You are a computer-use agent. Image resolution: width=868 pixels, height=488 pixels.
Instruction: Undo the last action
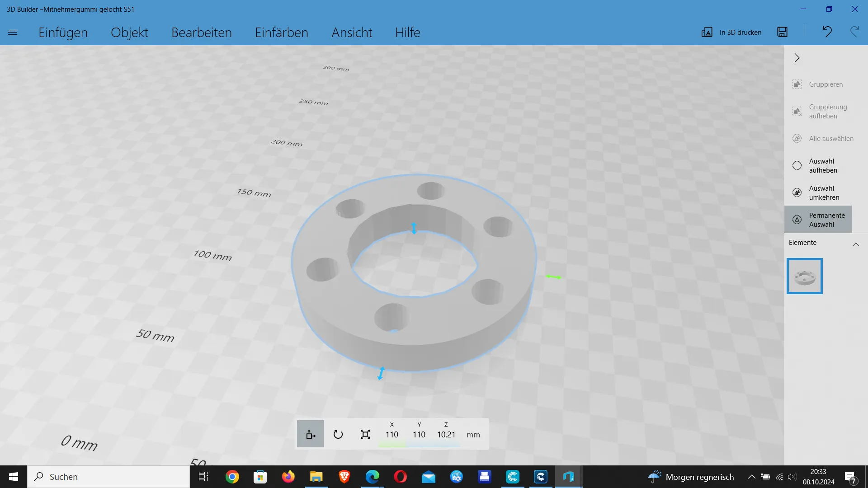[827, 32]
